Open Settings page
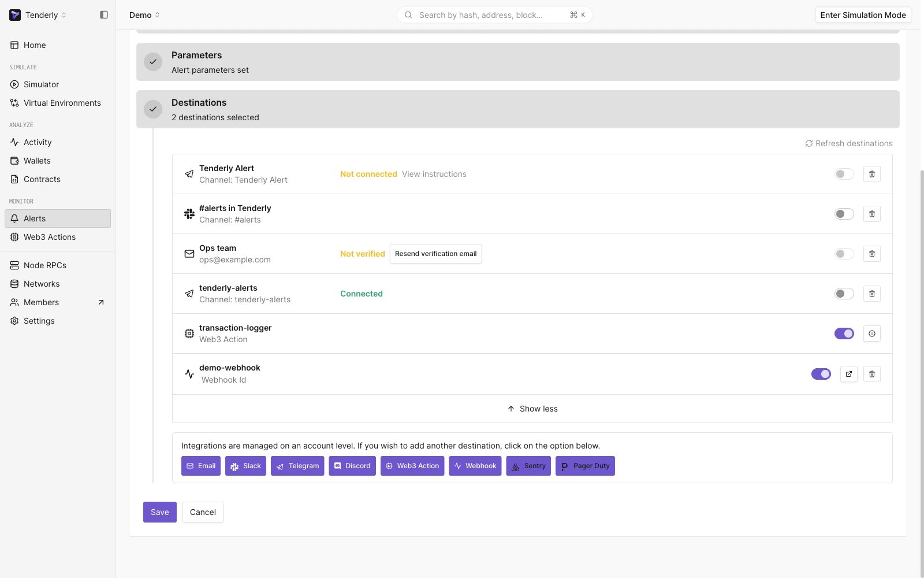 58,321
